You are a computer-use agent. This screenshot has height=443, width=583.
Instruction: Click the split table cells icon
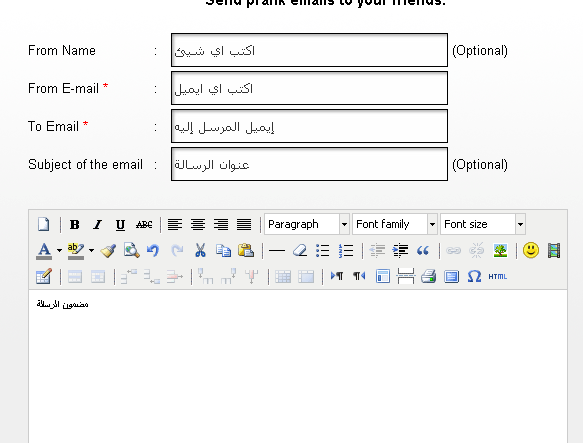pos(283,276)
